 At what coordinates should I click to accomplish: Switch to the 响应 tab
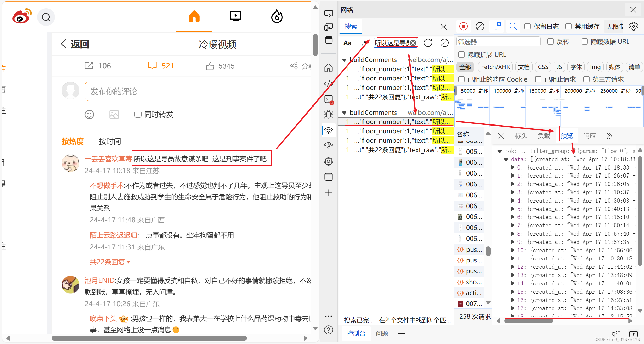click(x=589, y=136)
